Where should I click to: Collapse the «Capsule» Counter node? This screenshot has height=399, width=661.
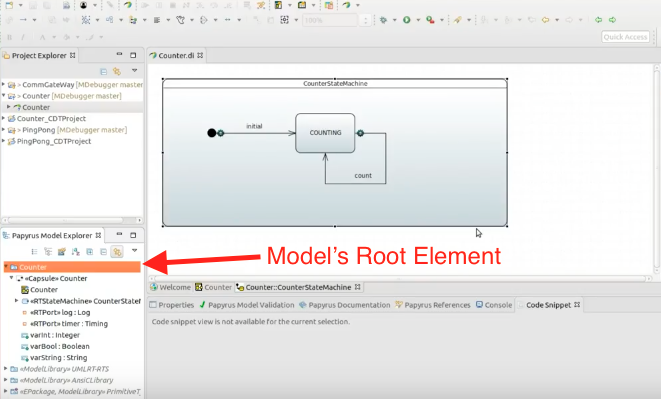pos(11,278)
